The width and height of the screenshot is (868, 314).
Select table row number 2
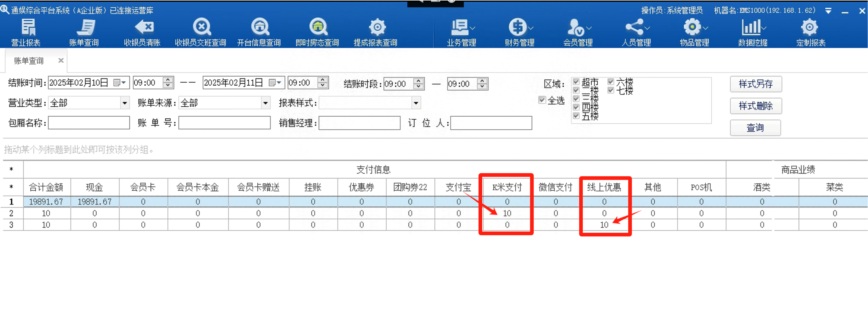point(11,213)
